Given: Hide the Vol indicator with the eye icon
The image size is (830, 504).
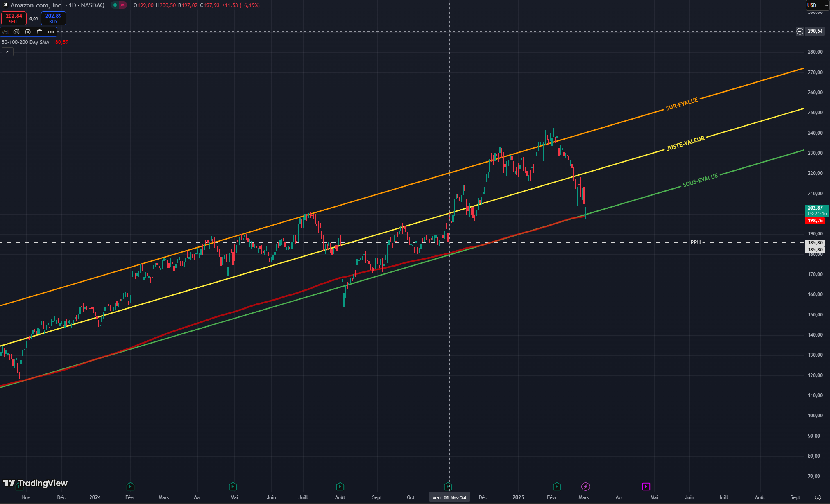Looking at the screenshot, I should (16, 32).
